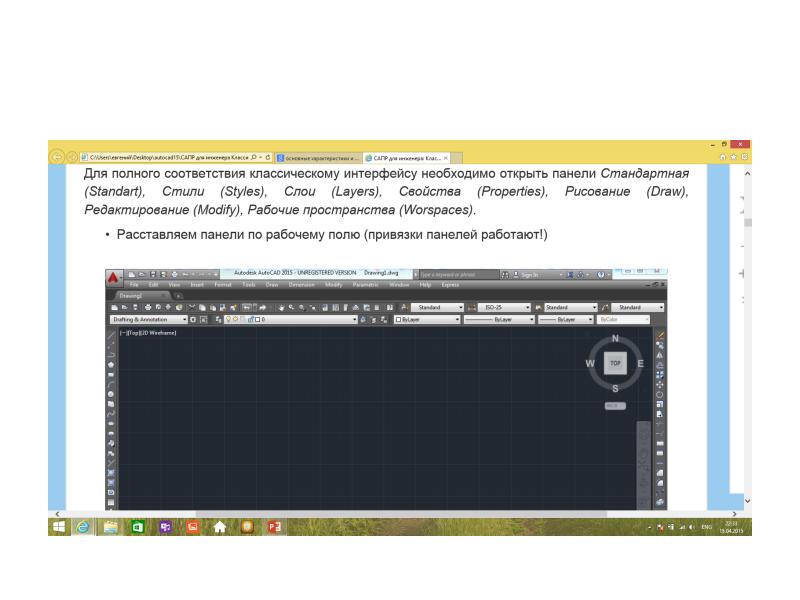Image resolution: width=800 pixels, height=600 pixels.
Task: Select the Circle tool in Draw toolbar
Action: coord(111,394)
